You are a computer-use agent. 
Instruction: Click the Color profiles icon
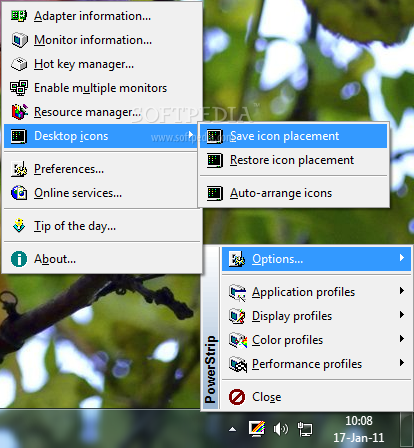(x=238, y=340)
